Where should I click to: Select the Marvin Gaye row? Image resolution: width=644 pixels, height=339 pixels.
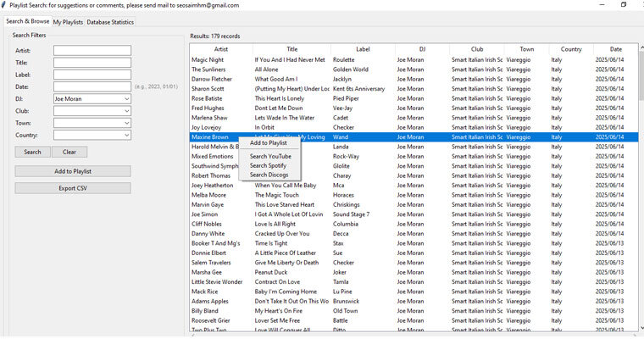[x=207, y=204]
